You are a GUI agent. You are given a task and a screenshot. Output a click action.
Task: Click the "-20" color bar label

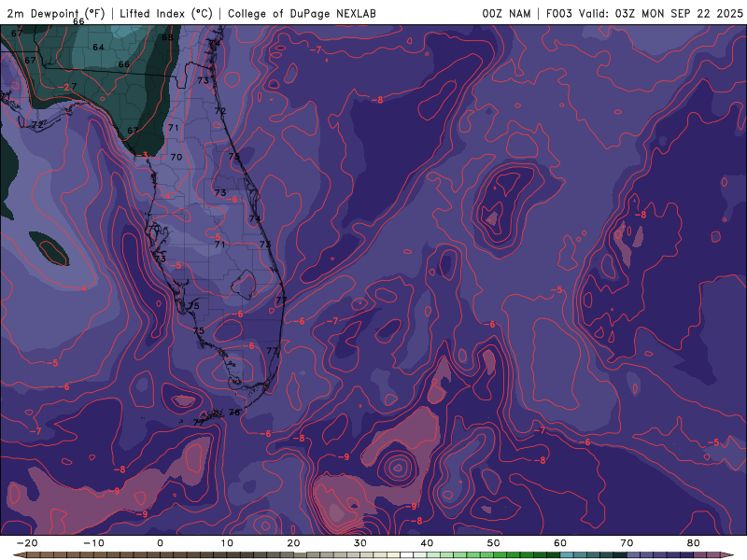tap(27, 543)
